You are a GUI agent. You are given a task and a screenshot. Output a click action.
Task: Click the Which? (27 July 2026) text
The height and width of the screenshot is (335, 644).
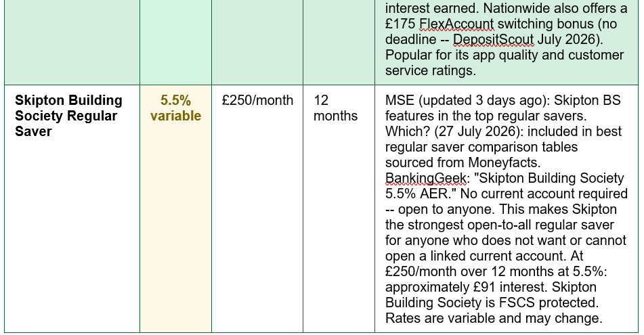pyautogui.click(x=453, y=131)
